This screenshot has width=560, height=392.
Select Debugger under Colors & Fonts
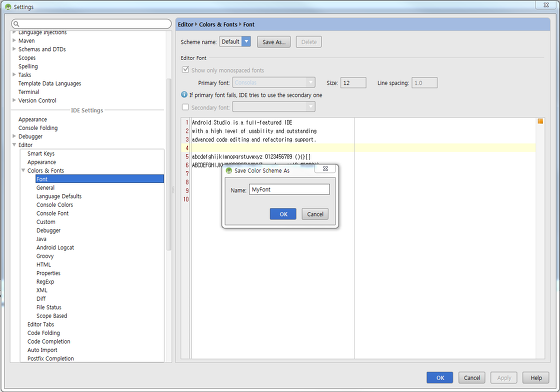point(49,230)
